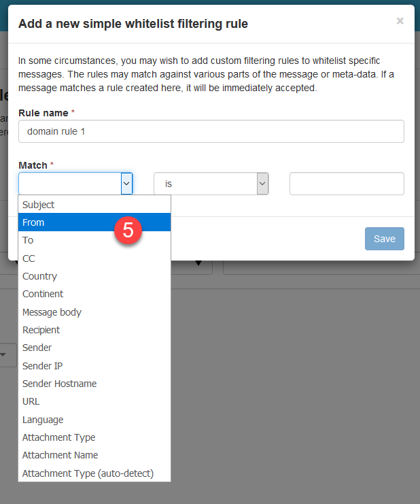
Task: Select Continent from the list
Action: 43,294
